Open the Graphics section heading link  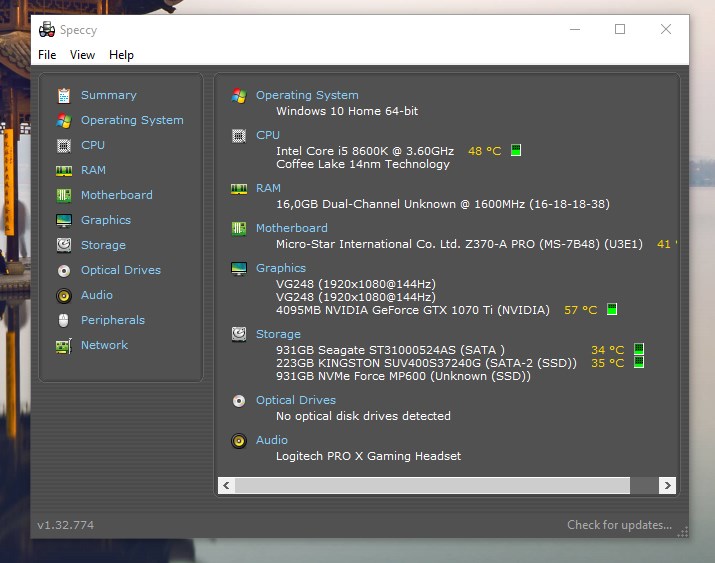281,268
